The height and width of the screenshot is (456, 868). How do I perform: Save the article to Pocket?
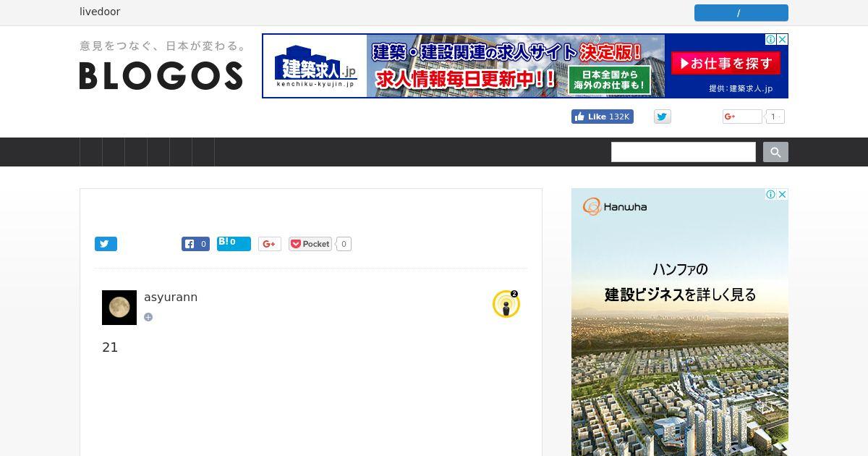310,244
